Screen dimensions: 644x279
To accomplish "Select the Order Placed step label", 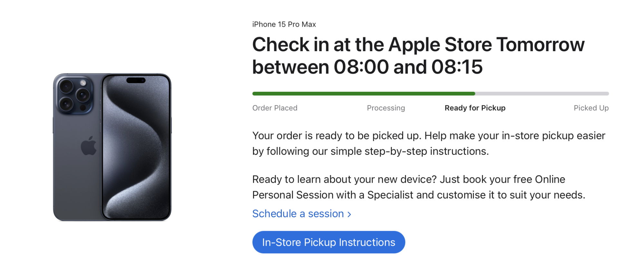I will (275, 108).
